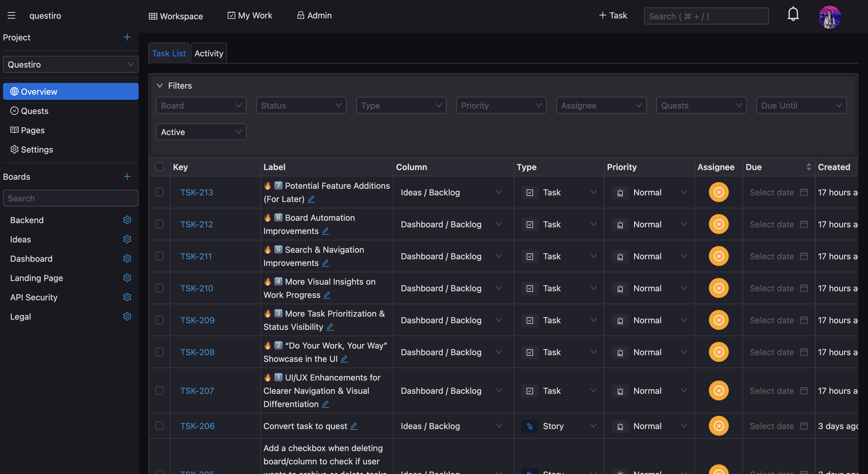The height and width of the screenshot is (474, 868).
Task: Select the Task List tab
Action: (x=169, y=53)
